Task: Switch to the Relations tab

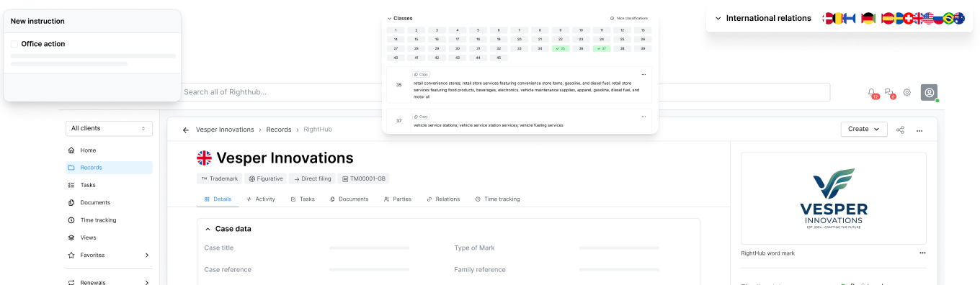Action: pos(443,199)
